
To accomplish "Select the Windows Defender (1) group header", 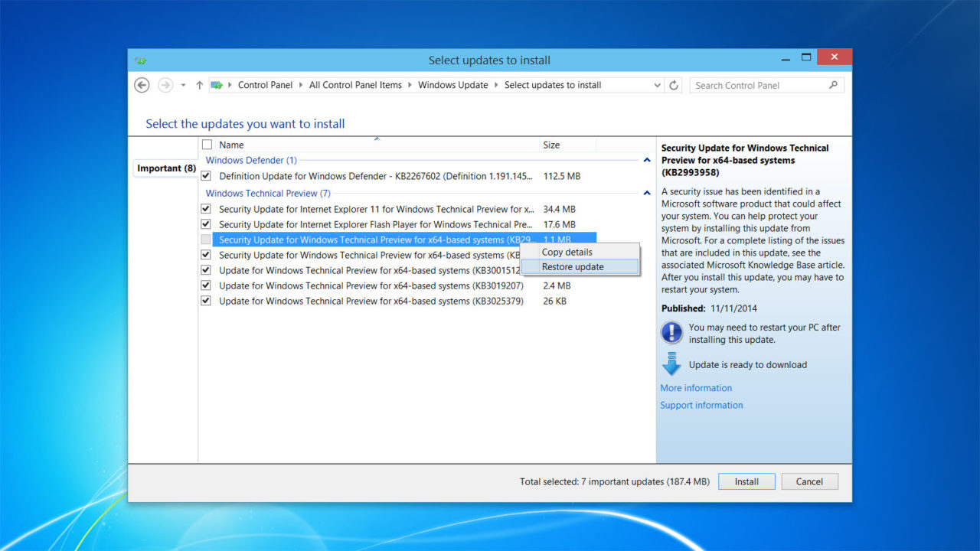I will (x=251, y=161).
